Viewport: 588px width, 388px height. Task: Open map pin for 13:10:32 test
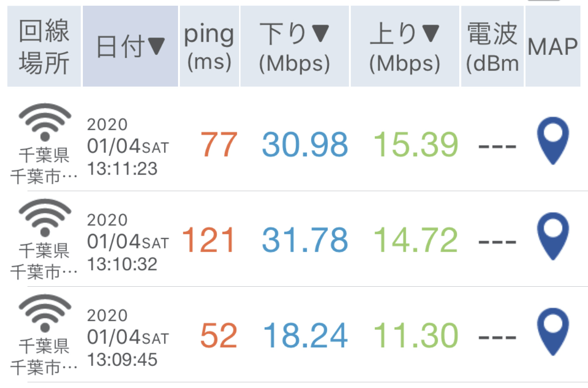pos(552,236)
